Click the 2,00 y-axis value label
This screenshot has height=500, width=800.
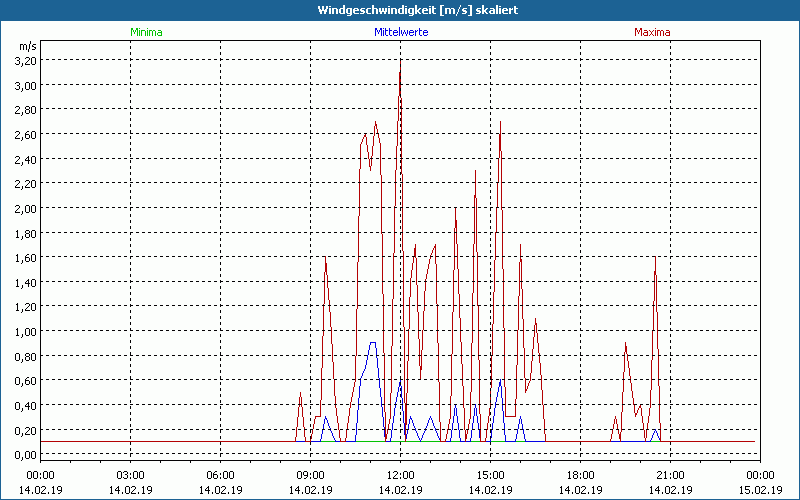[25, 208]
